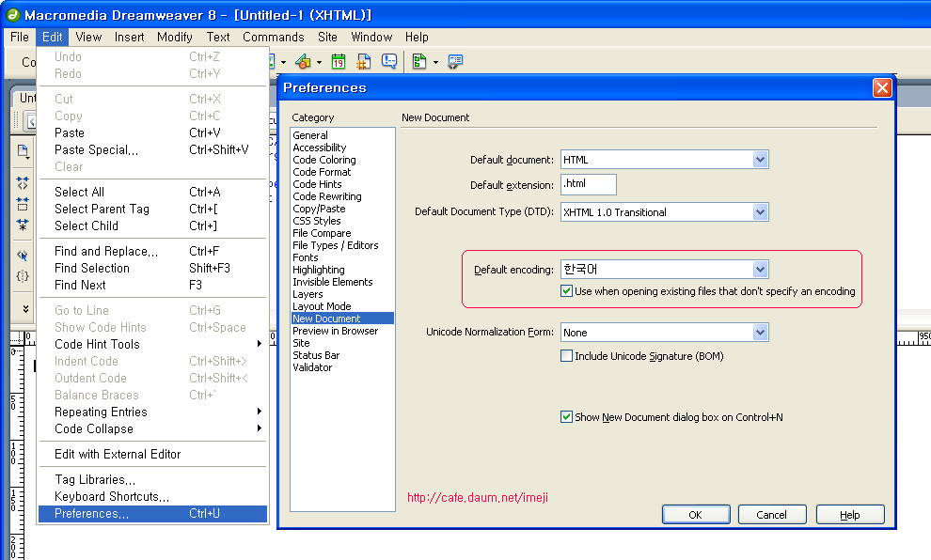Choose Paste Special... in the Edit menu
Viewport: 931px width, 560px height.
pos(152,149)
